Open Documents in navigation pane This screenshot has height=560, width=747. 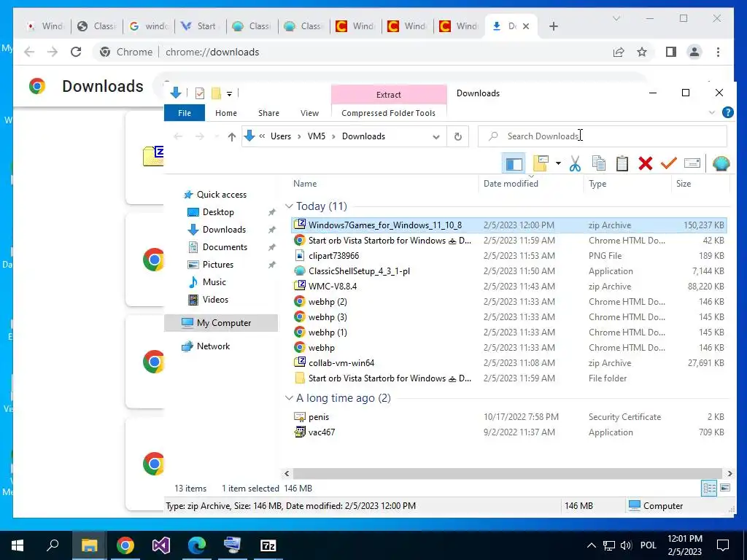point(225,246)
